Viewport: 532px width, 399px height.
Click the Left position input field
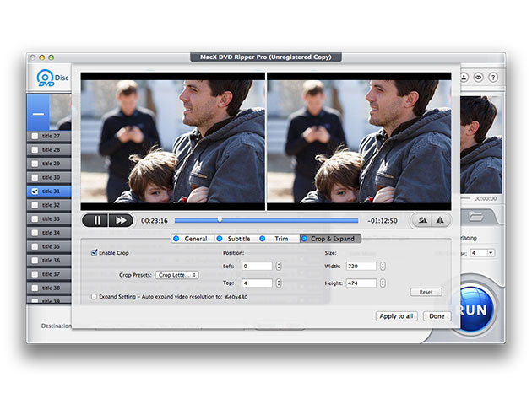click(258, 266)
